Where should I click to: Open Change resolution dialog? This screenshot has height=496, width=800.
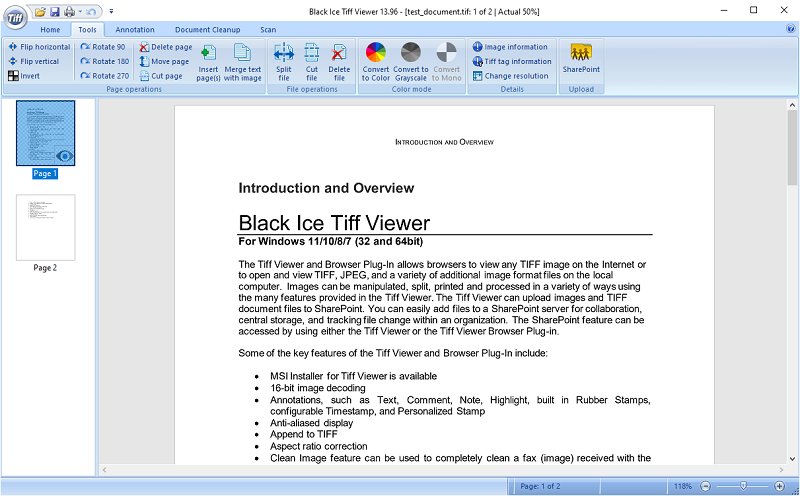point(510,76)
